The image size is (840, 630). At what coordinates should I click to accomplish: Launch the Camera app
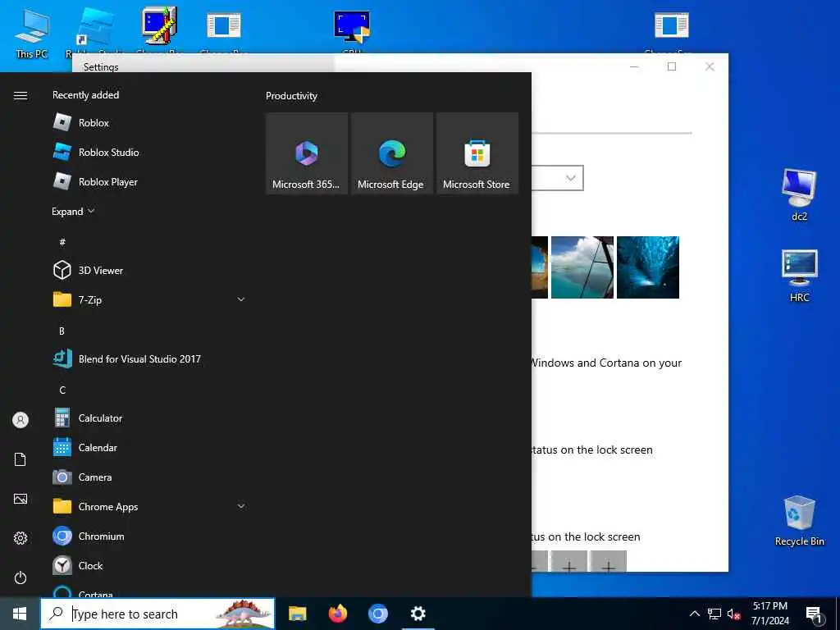click(x=150, y=477)
